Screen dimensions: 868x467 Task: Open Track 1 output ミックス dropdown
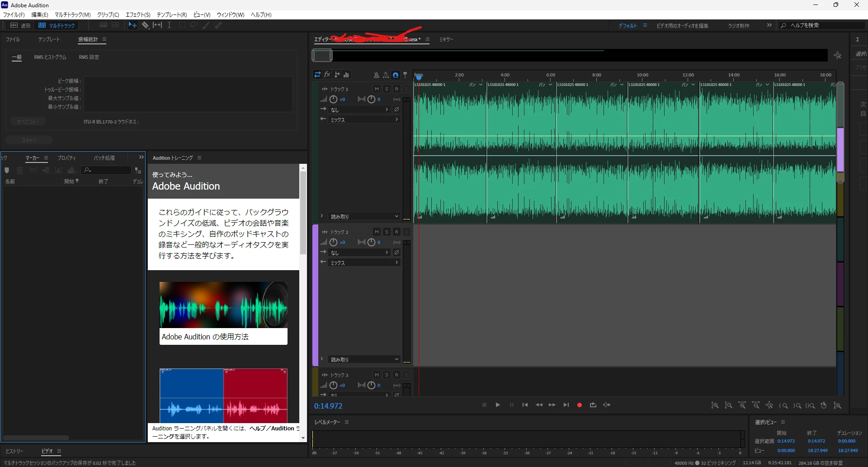coord(364,119)
